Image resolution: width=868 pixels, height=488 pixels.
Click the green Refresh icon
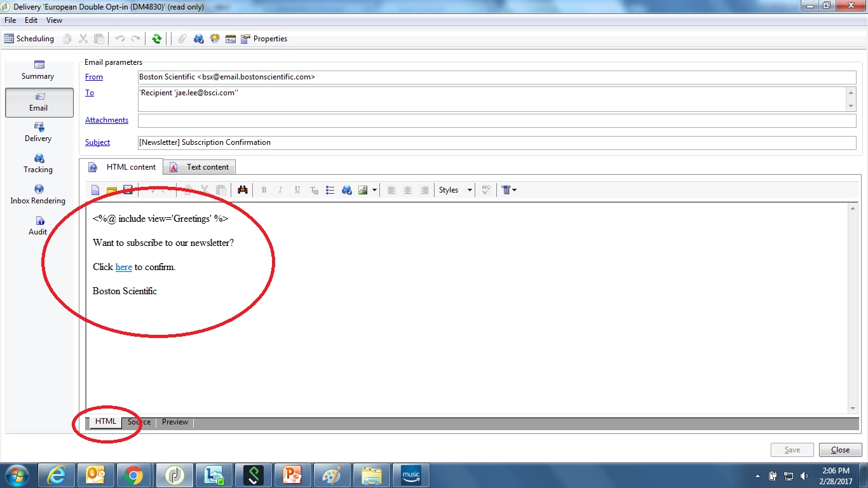pyautogui.click(x=156, y=39)
